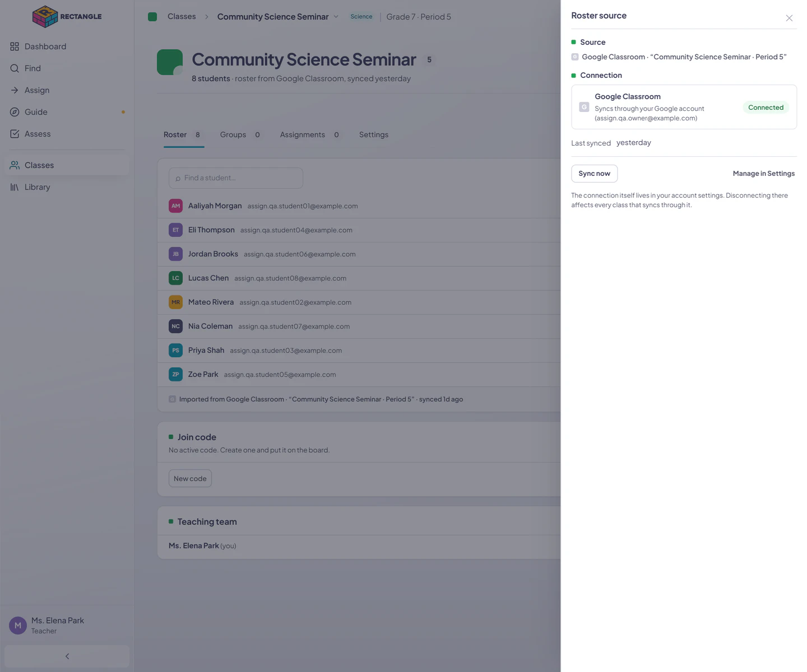807x672 pixels.
Task: Click the Sync now button
Action: click(x=595, y=174)
